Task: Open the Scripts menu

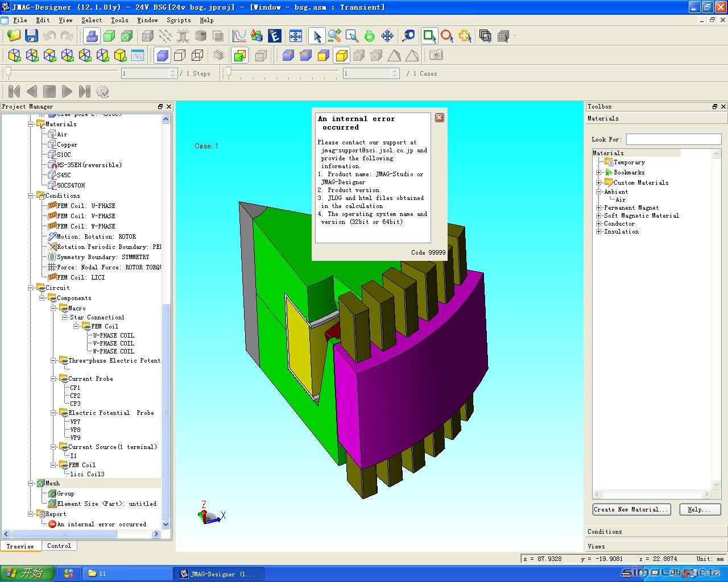Action: (x=179, y=20)
